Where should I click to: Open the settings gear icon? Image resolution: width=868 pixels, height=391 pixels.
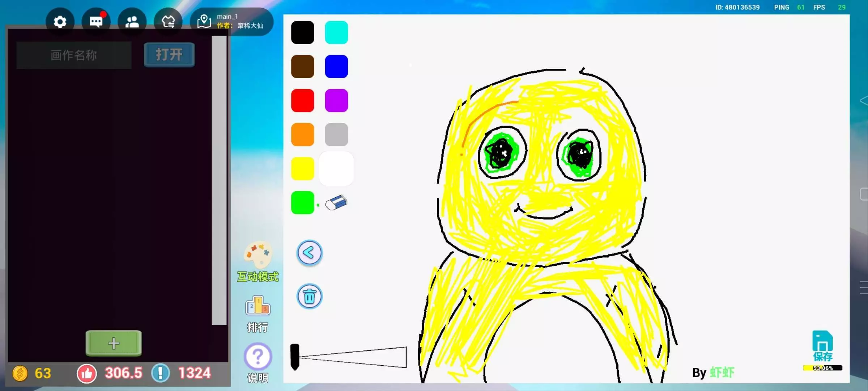point(60,22)
